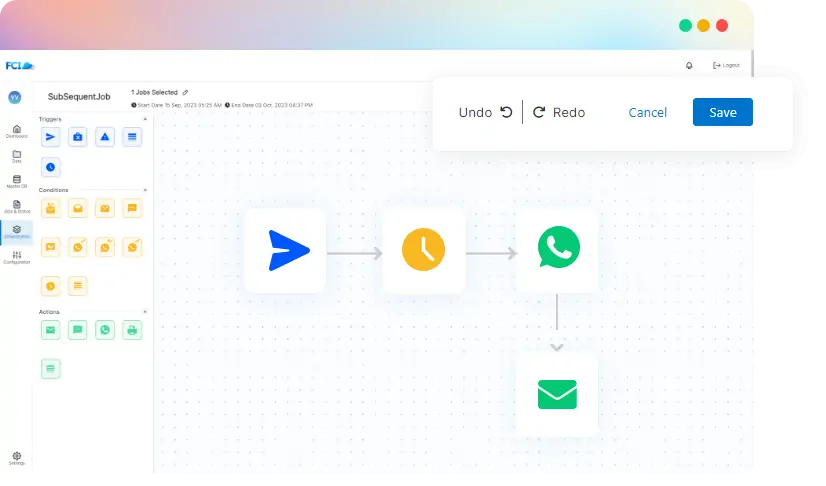826x486 pixels.
Task: Go to Master DB in sidebar
Action: 16,182
